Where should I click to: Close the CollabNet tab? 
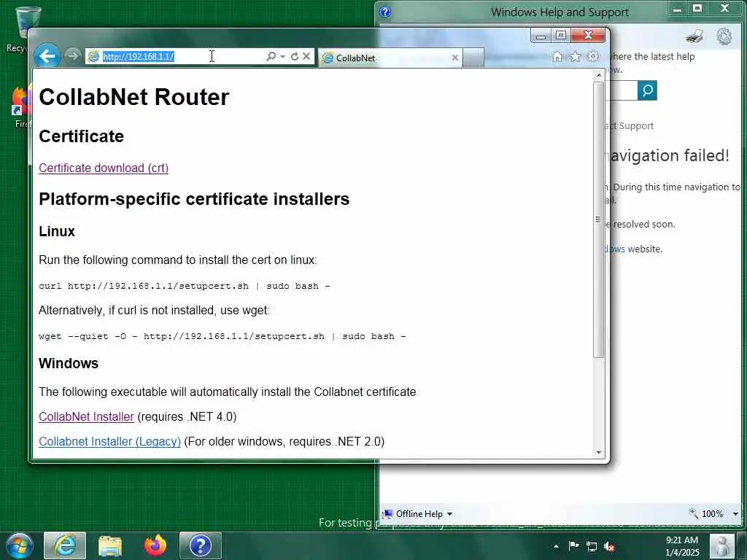[x=455, y=58]
